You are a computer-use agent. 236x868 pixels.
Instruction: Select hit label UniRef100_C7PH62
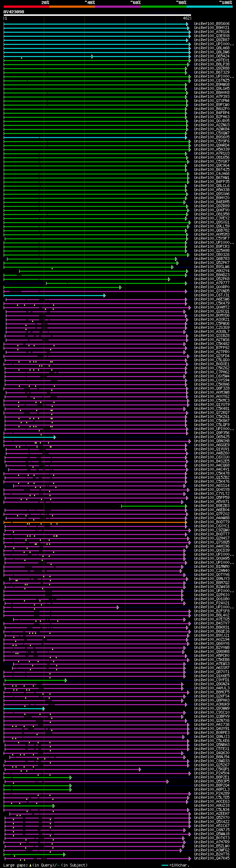212,372
